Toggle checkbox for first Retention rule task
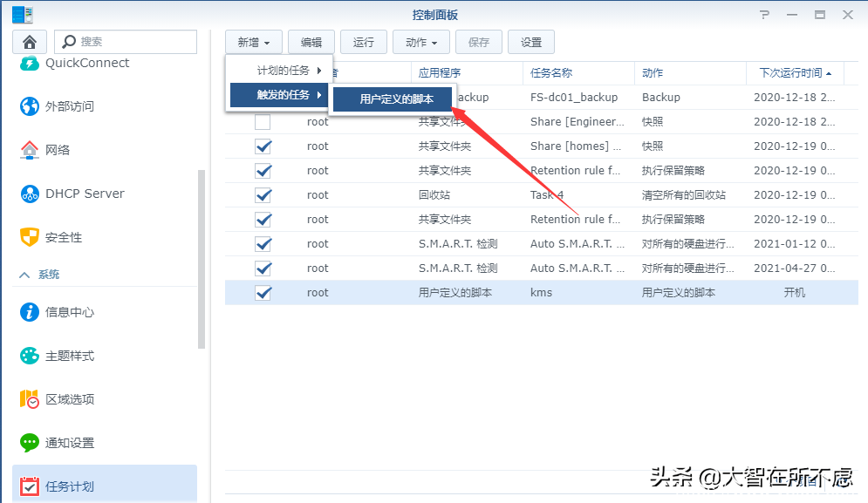 [x=263, y=171]
